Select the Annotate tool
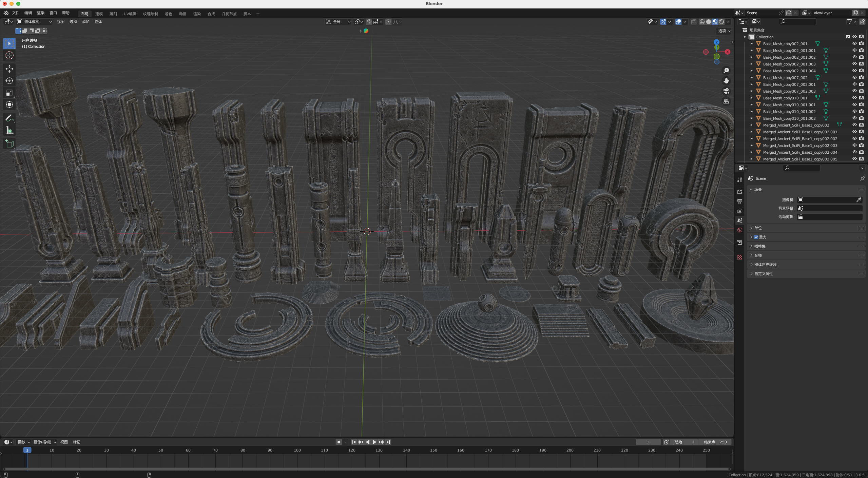 [9, 118]
